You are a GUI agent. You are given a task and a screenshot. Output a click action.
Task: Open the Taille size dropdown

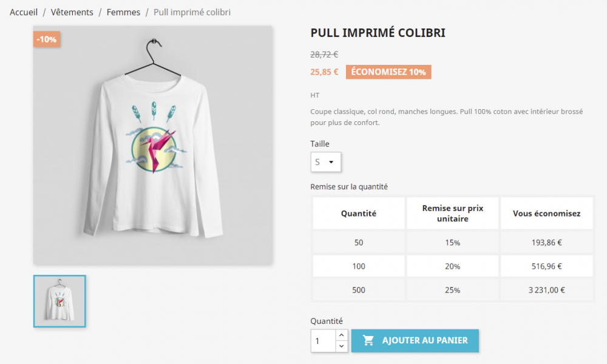point(325,162)
